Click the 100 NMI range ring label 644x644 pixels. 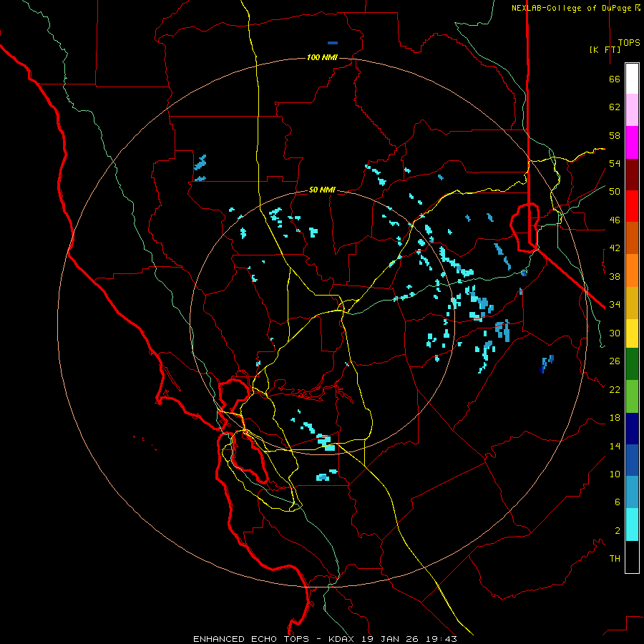322,57
